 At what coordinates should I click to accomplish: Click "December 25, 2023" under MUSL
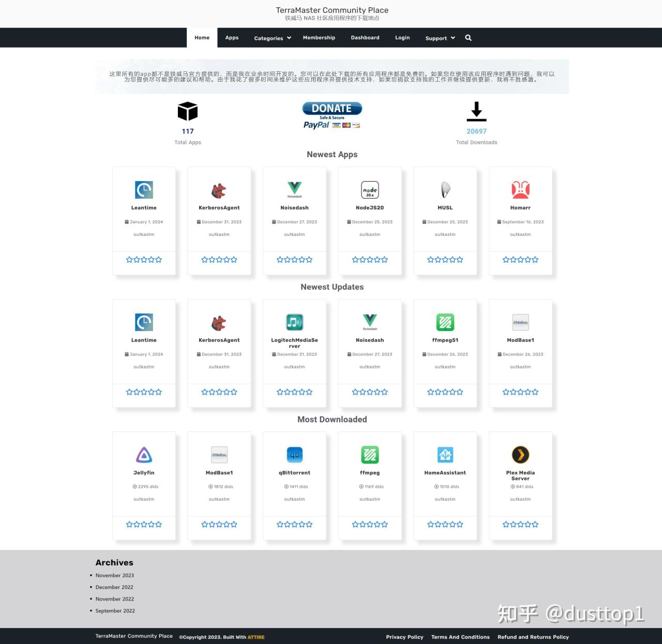point(445,222)
